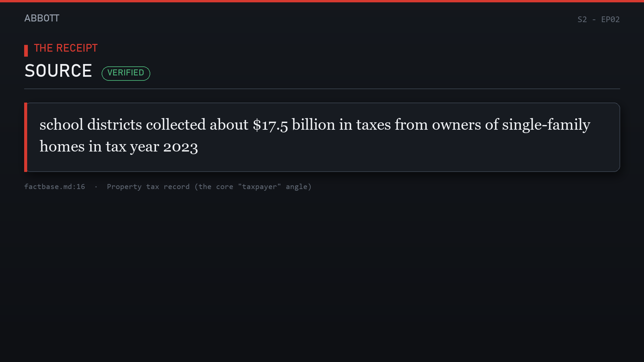The height and width of the screenshot is (362, 644).
Task: Click the tax year 2023 text
Action: 152,147
